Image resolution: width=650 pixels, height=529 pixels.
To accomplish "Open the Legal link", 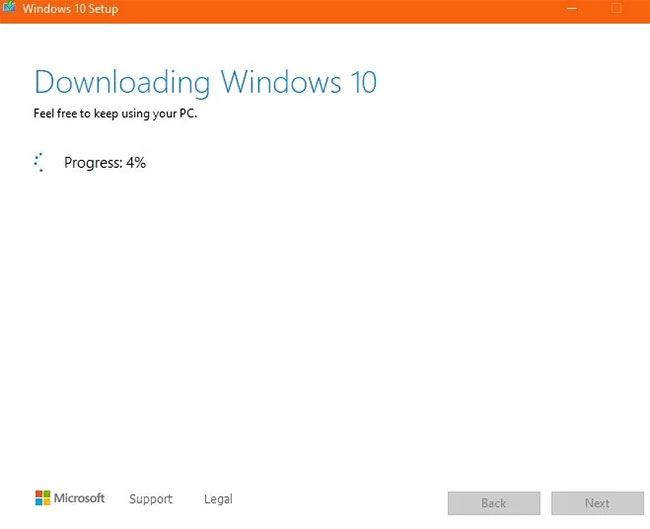I will 218,499.
